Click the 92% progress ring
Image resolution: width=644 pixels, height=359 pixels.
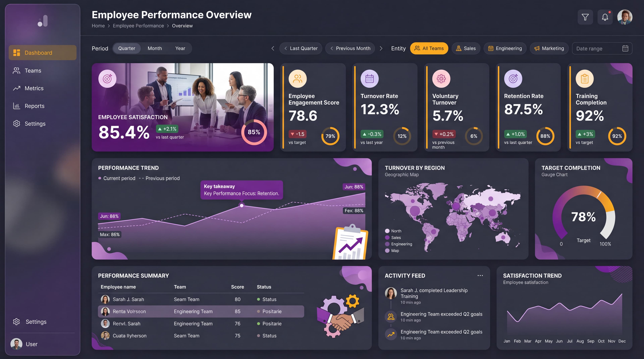(x=617, y=136)
